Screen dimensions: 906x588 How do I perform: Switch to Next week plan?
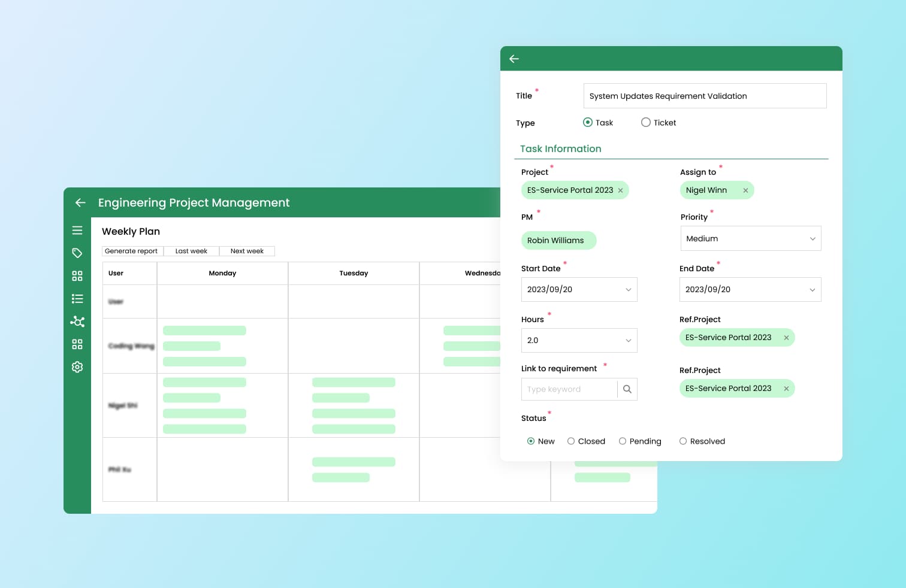point(247,251)
